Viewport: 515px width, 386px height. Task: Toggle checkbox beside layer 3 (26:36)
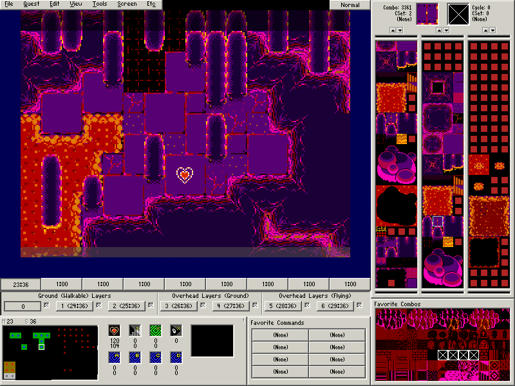[202, 305]
